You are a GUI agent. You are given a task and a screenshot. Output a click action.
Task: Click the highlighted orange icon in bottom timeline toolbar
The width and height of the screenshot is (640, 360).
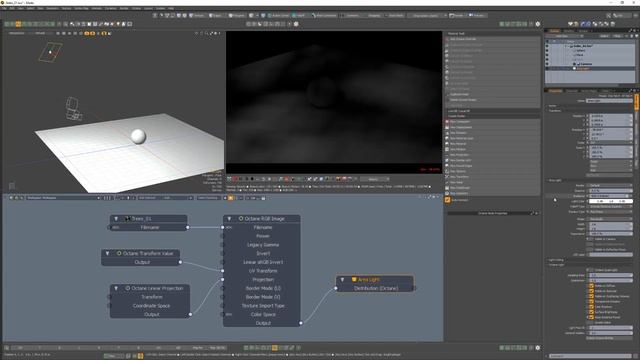[x=275, y=348]
